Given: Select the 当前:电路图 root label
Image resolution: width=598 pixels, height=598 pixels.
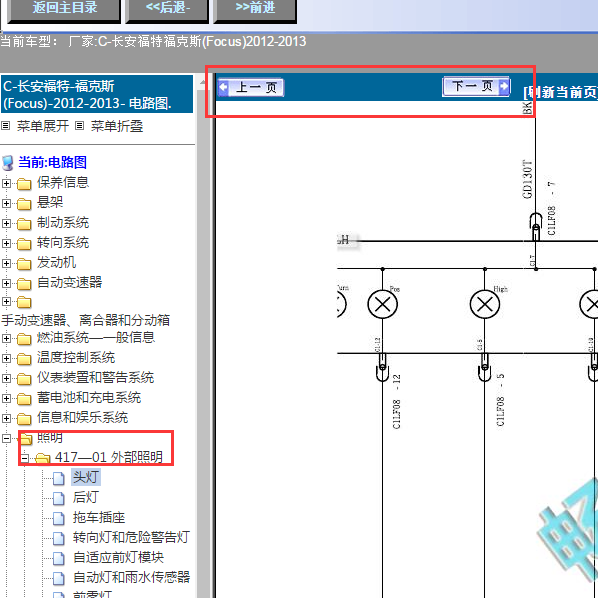Looking at the screenshot, I should click(x=53, y=162).
